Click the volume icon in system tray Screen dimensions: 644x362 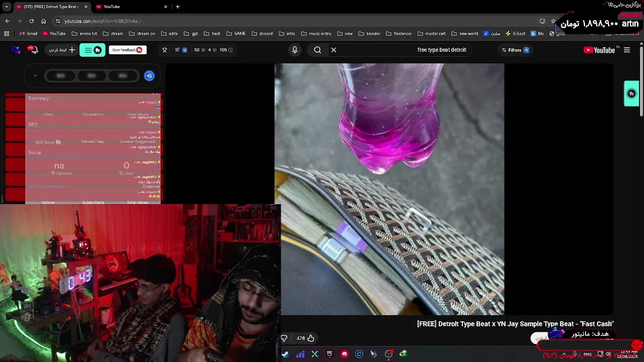pyautogui.click(x=608, y=354)
